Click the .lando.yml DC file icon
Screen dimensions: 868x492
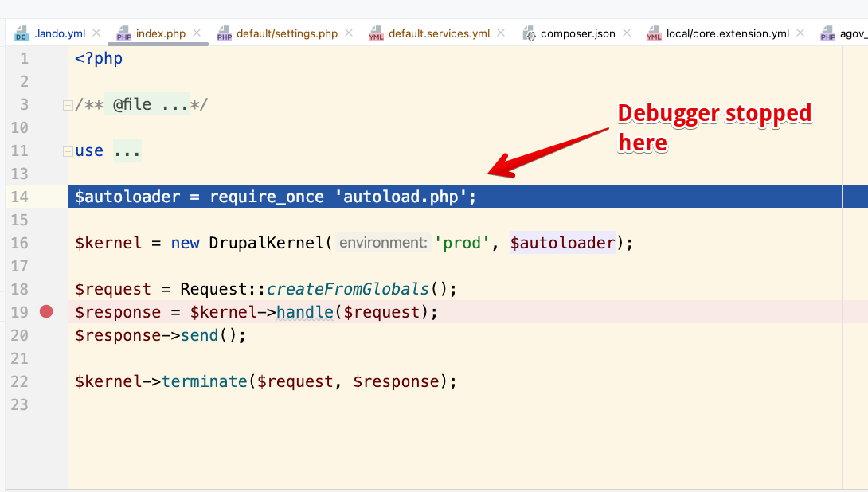21,33
